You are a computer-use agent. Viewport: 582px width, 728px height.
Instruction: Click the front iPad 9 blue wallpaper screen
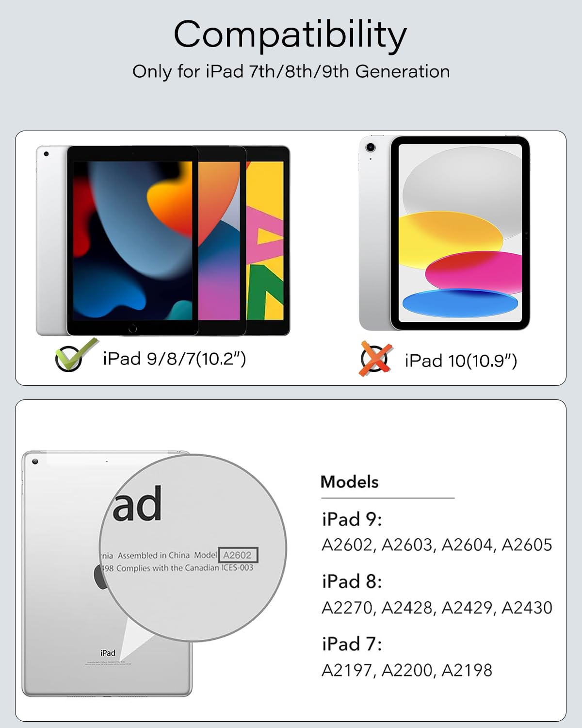[132, 241]
